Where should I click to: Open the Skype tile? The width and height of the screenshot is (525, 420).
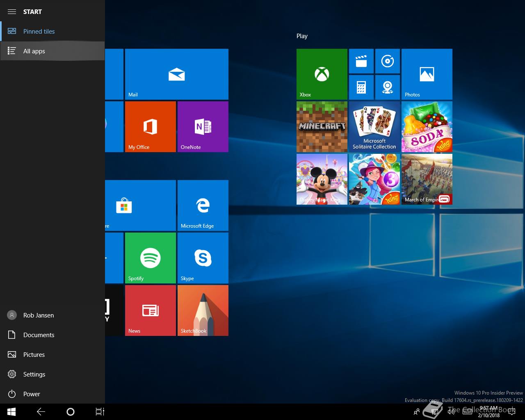203,258
